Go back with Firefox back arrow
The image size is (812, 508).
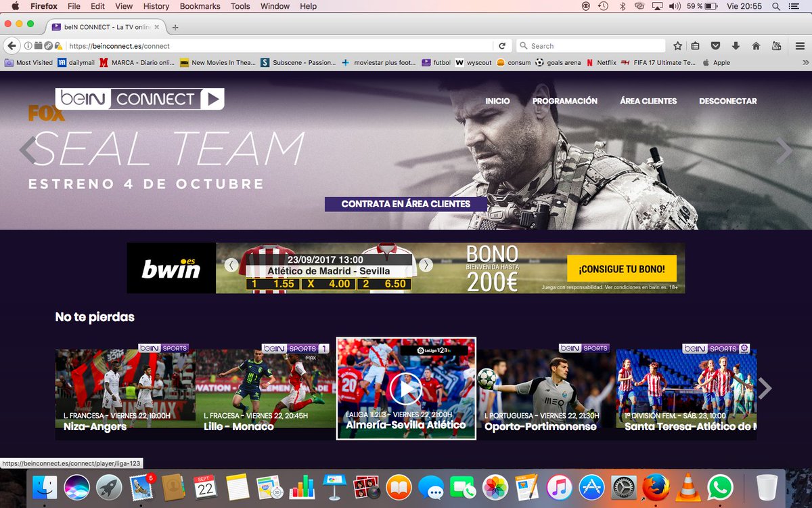[12, 46]
